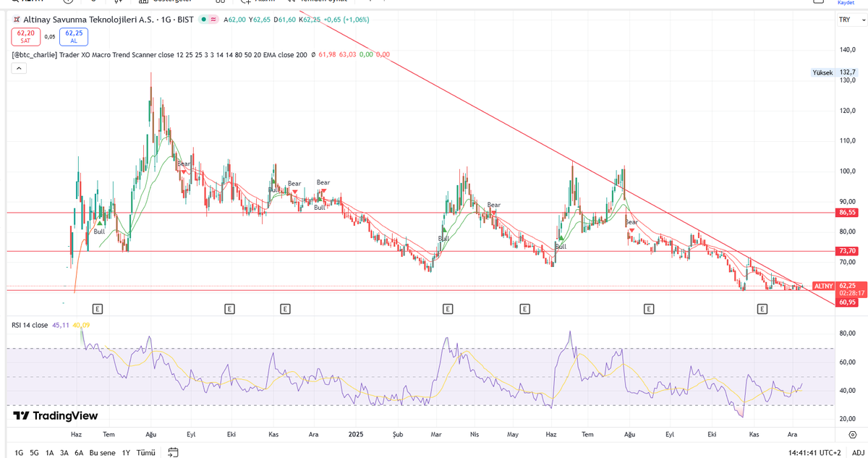Click the 140,0 price axis value

point(848,50)
